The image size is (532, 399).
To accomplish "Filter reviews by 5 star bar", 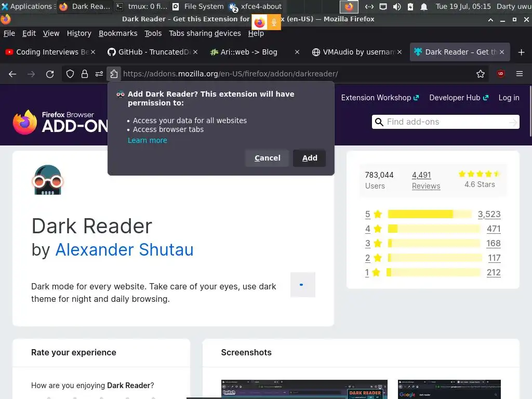I will pos(430,214).
